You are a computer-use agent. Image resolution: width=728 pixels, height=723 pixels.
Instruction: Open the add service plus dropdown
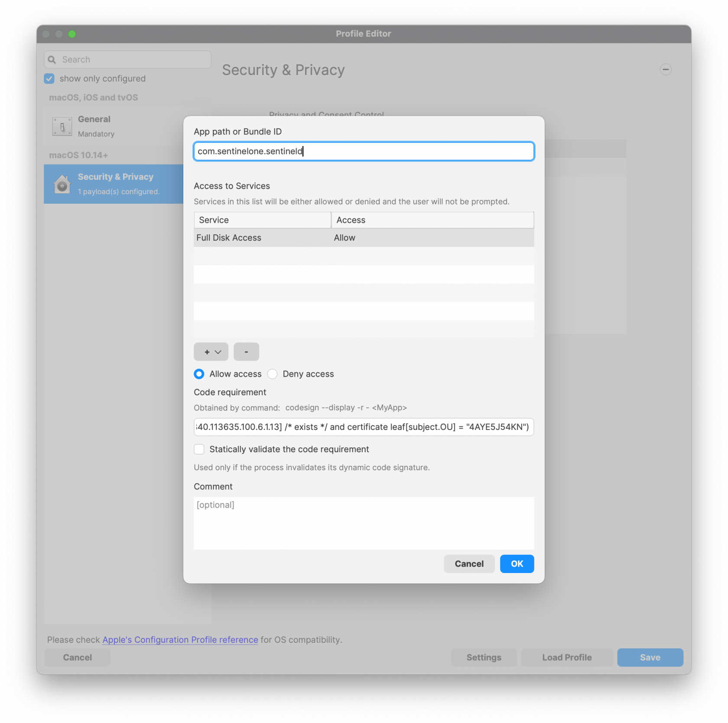click(211, 352)
